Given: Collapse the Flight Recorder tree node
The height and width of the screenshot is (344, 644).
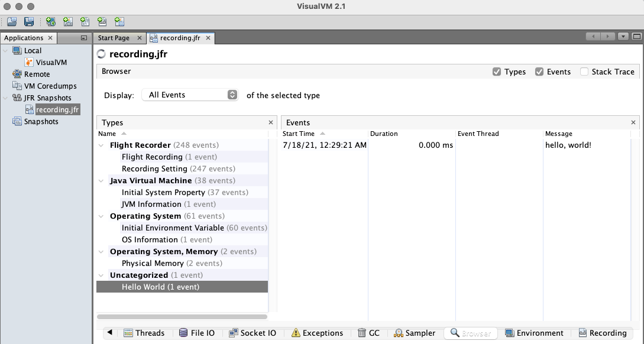Looking at the screenshot, I should (101, 145).
